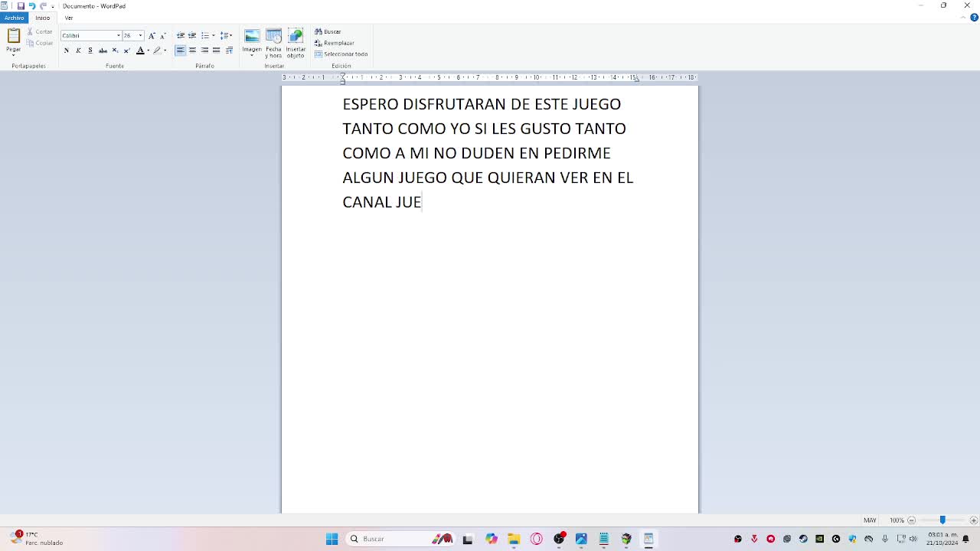Click the strikethrough text icon
The image size is (980, 551).
coord(103,51)
